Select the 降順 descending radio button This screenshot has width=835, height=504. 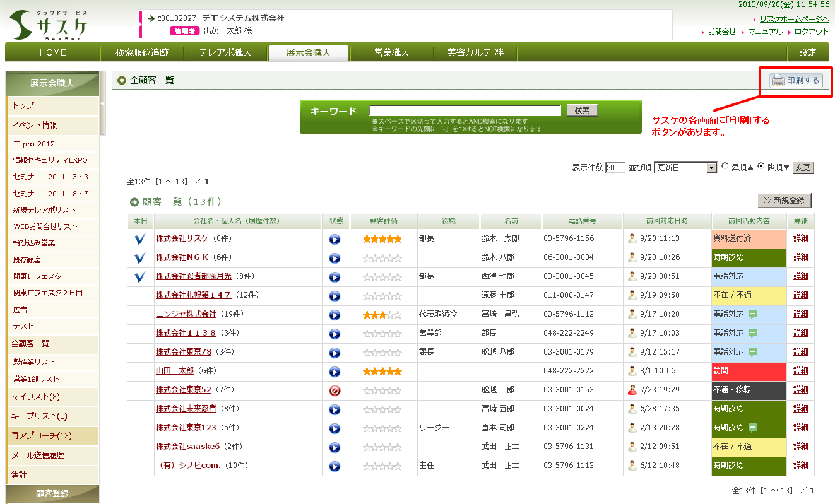(761, 167)
